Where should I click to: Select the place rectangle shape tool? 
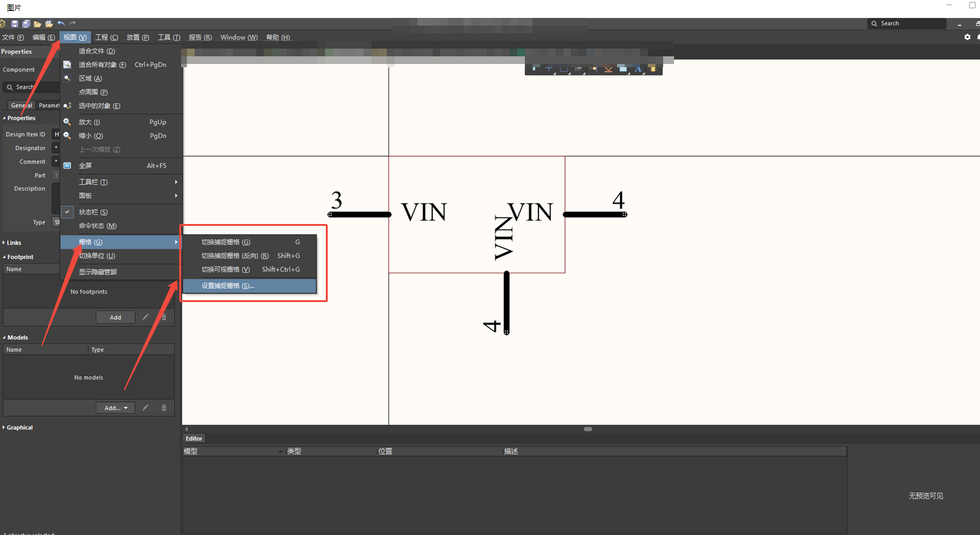(x=623, y=68)
